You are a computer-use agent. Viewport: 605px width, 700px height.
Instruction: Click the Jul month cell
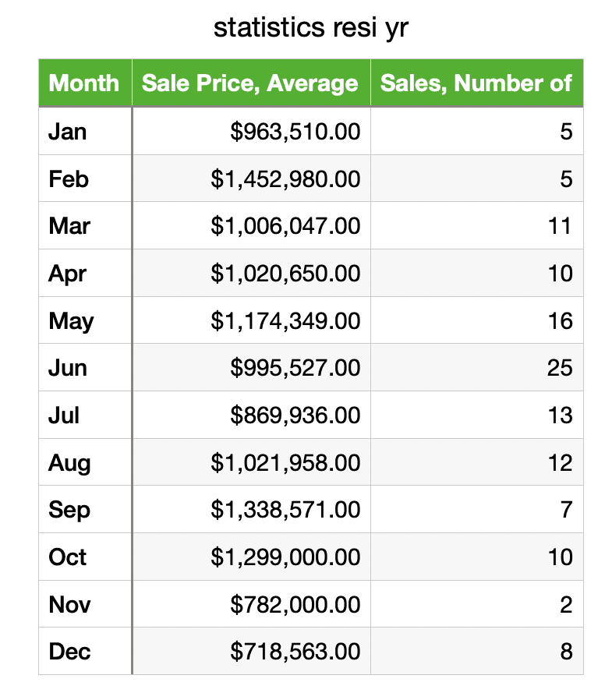pos(84,415)
